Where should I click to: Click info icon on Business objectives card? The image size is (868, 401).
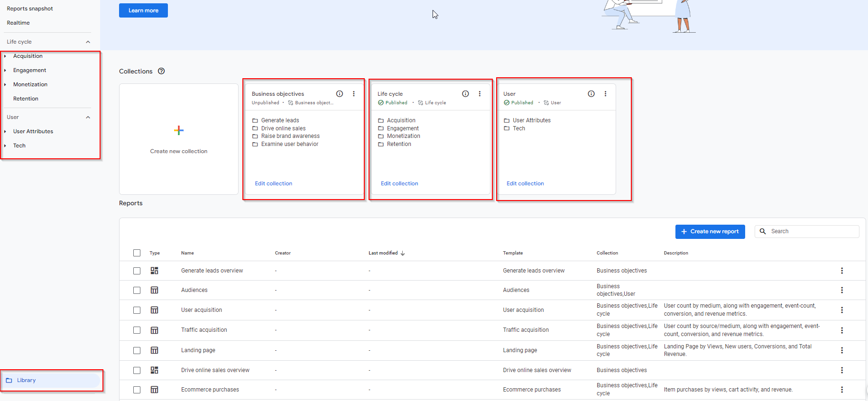pyautogui.click(x=340, y=94)
